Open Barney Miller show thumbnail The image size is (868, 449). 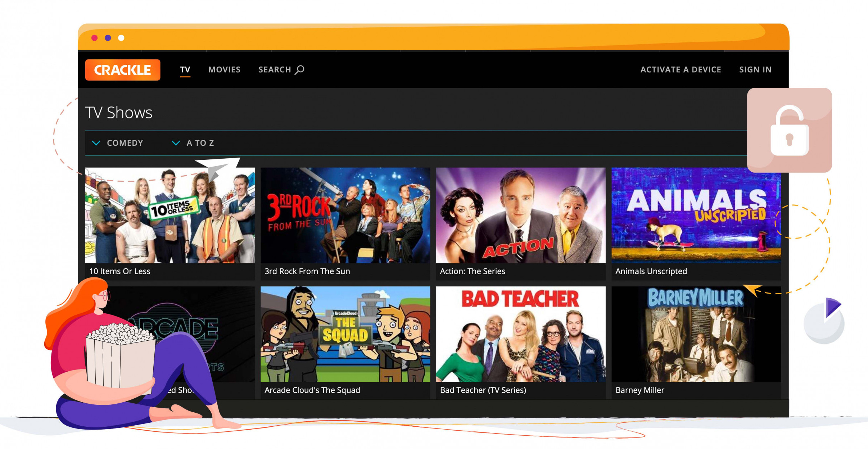696,334
